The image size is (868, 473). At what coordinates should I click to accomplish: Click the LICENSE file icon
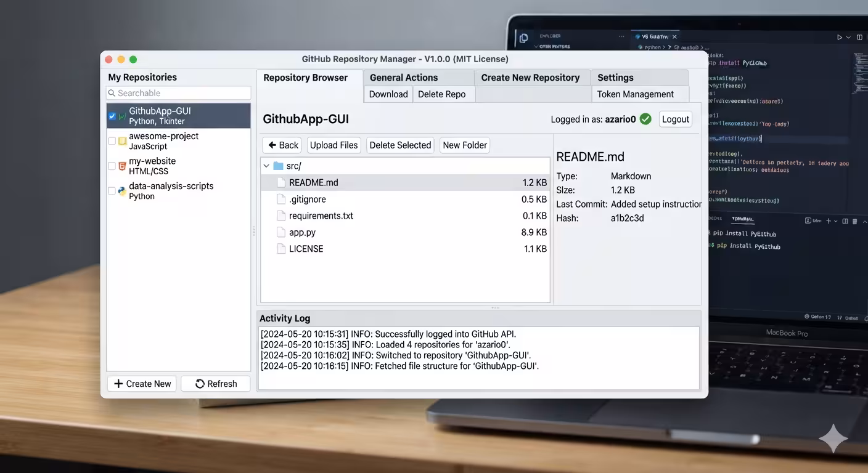point(281,249)
